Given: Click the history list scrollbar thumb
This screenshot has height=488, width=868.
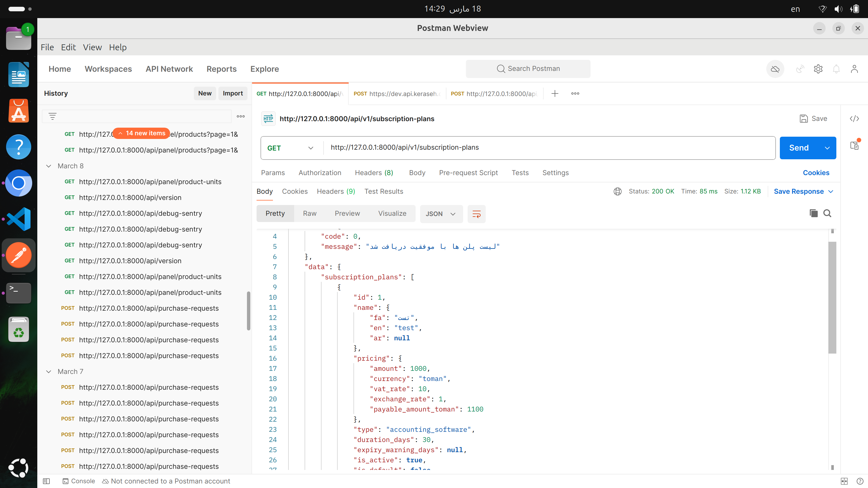Looking at the screenshot, I should [249, 311].
